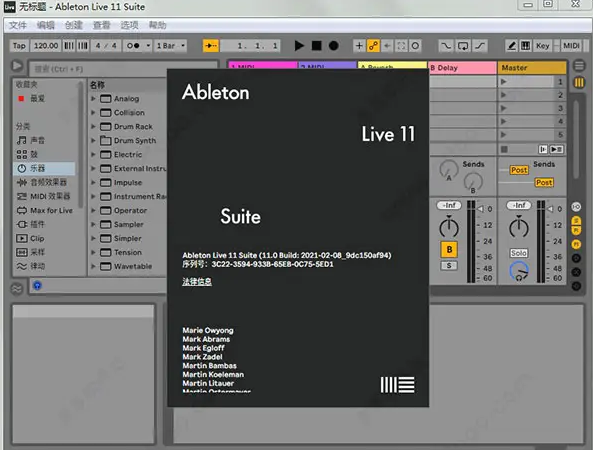
Task: Start playback with the Play button
Action: click(x=299, y=46)
